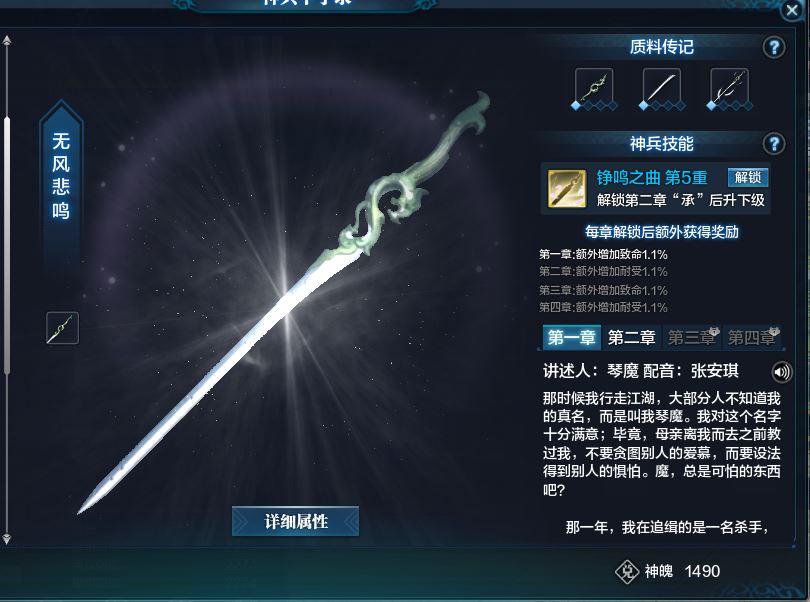
Task: Switch to 第一章 tab
Action: click(571, 337)
